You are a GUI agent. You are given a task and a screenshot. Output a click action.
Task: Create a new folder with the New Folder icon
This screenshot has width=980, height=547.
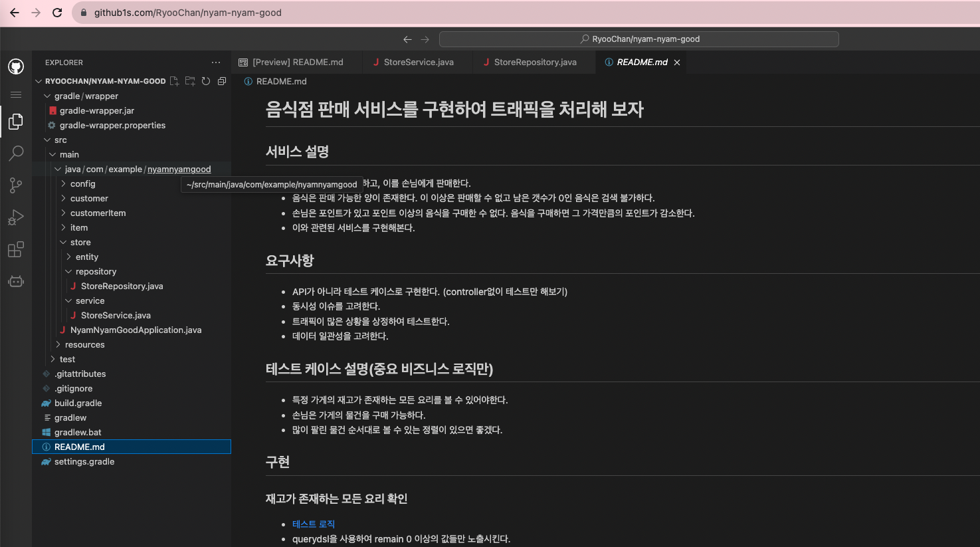pos(189,80)
